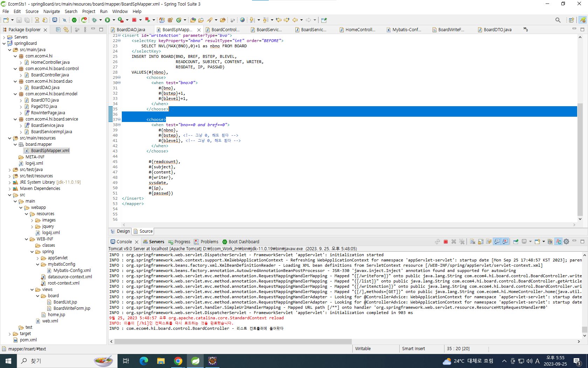Expand the target folder

coord(10,334)
